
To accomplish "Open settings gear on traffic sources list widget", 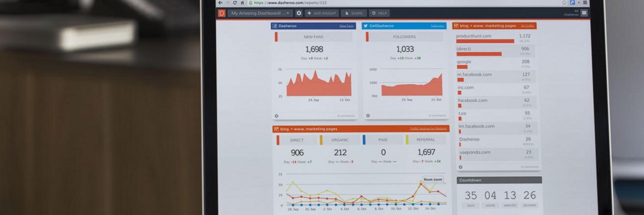I will (x=460, y=167).
